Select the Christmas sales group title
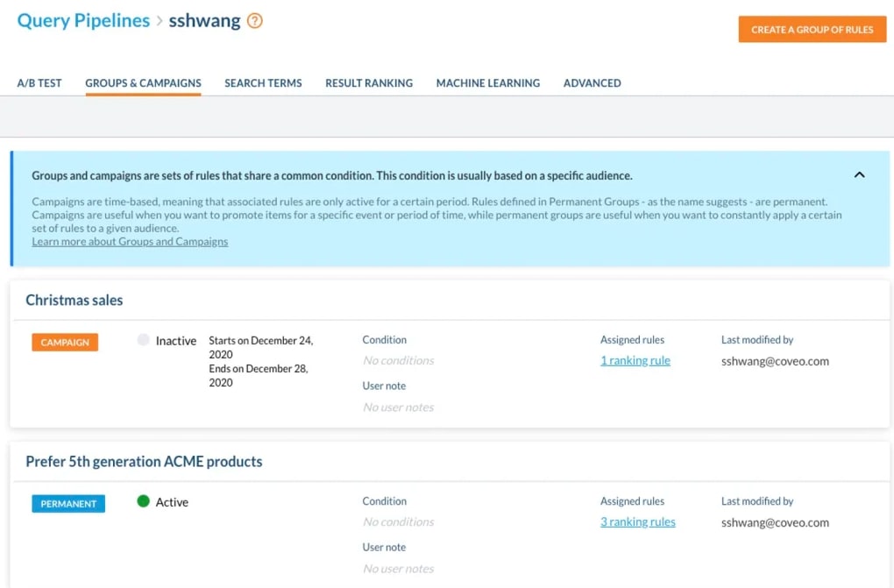894x588 pixels. click(x=74, y=300)
